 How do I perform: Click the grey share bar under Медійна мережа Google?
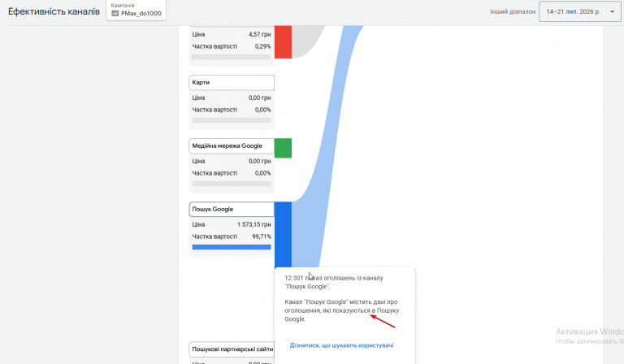[x=232, y=184]
